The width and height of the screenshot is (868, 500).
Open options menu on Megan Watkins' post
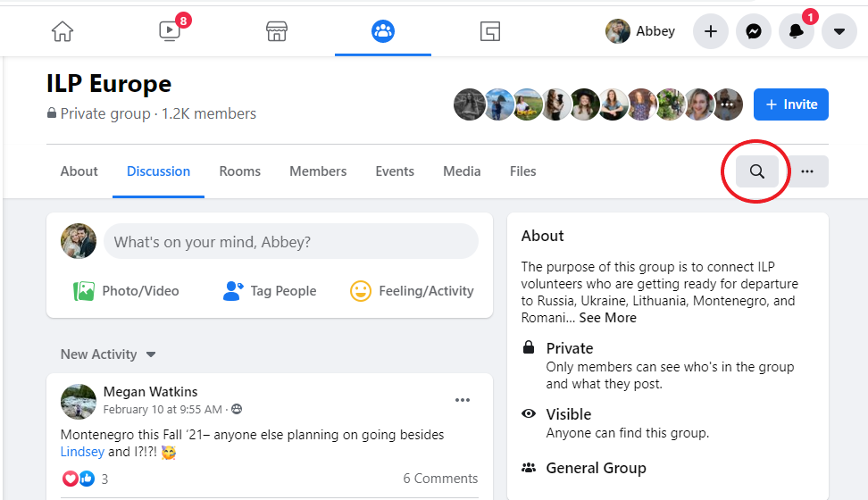pyautogui.click(x=463, y=400)
